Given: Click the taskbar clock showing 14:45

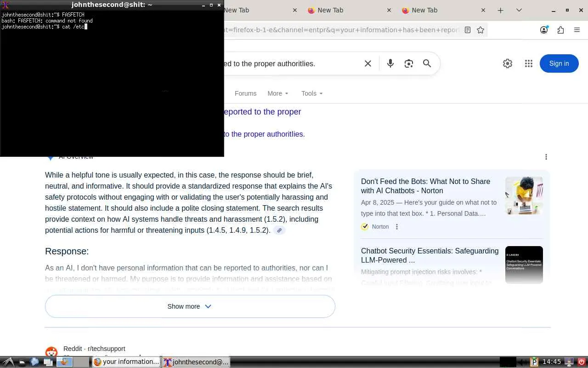Looking at the screenshot, I should point(552,362).
